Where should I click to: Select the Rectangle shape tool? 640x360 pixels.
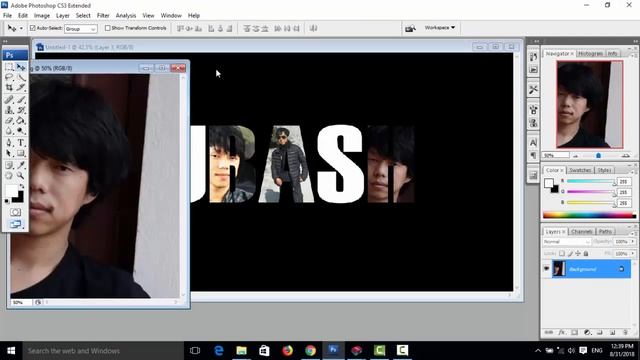[x=21, y=153]
